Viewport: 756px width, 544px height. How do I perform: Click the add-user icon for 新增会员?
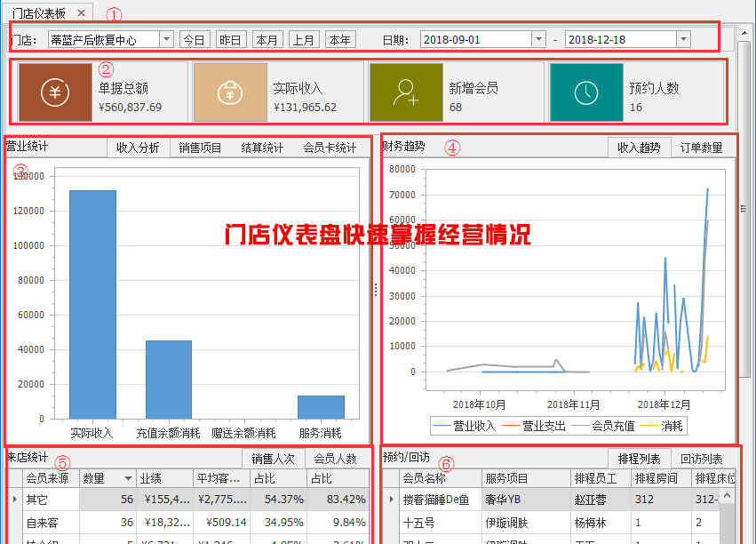point(406,92)
